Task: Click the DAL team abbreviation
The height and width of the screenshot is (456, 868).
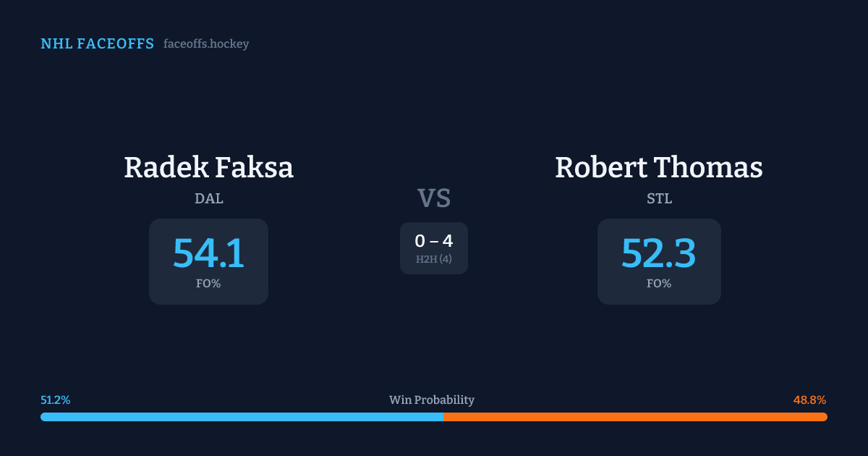Action: point(208,199)
